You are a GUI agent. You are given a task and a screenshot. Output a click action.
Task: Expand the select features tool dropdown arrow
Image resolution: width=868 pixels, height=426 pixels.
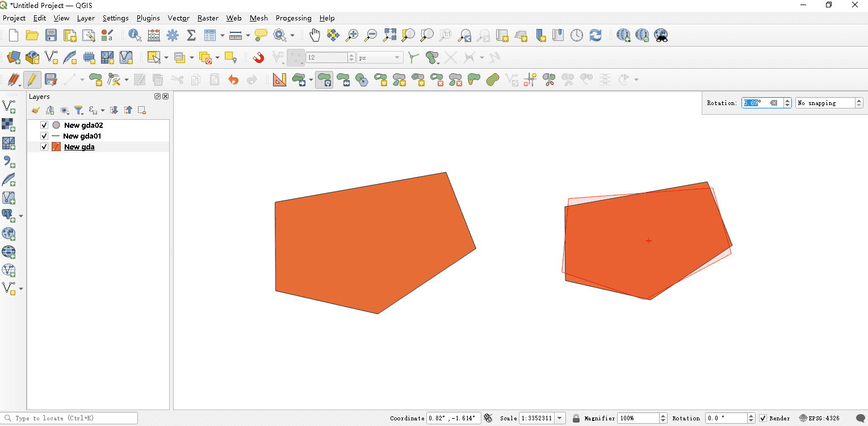point(166,57)
